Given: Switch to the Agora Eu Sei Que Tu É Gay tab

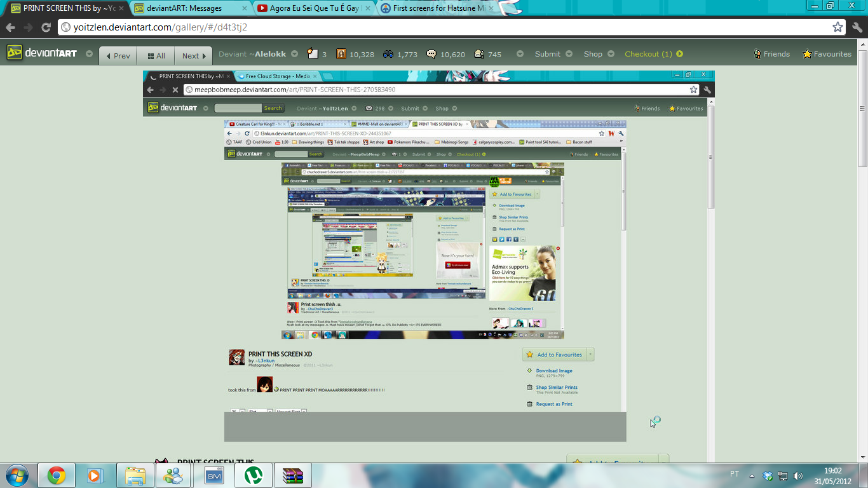Looking at the screenshot, I should pos(314,8).
